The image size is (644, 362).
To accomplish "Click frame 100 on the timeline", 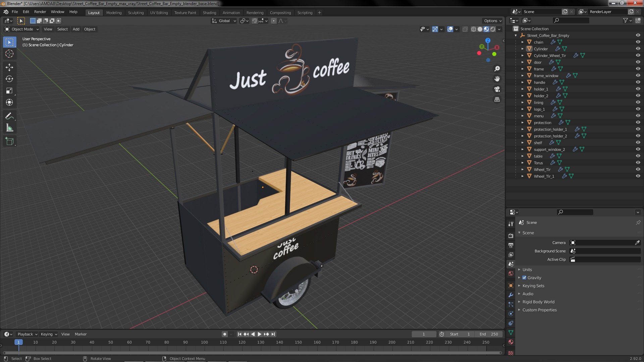I will (204, 342).
